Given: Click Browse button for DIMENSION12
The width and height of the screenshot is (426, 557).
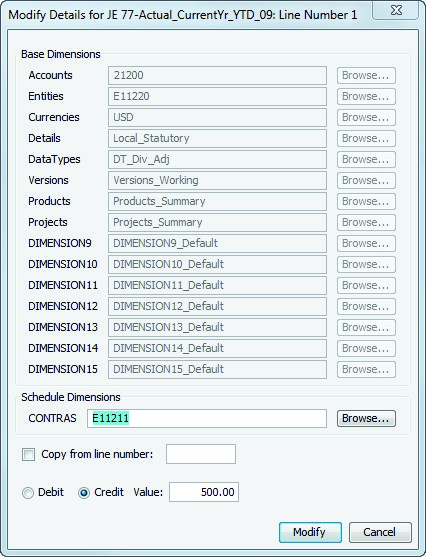Looking at the screenshot, I should point(366,306).
